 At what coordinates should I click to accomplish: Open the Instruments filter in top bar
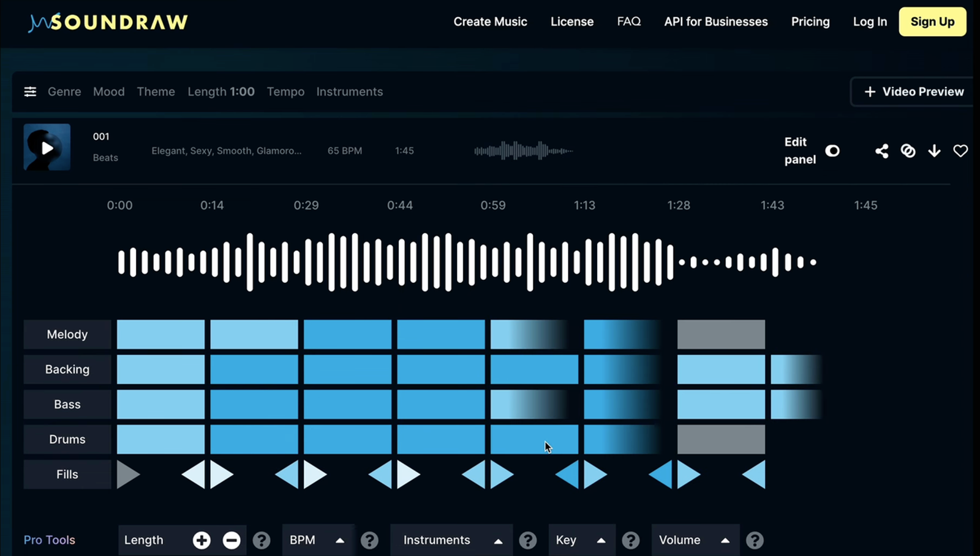350,92
